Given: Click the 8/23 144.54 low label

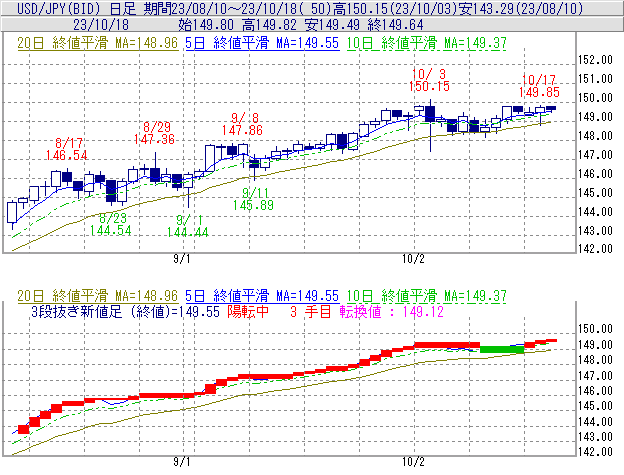Looking at the screenshot, I should 111,224.
